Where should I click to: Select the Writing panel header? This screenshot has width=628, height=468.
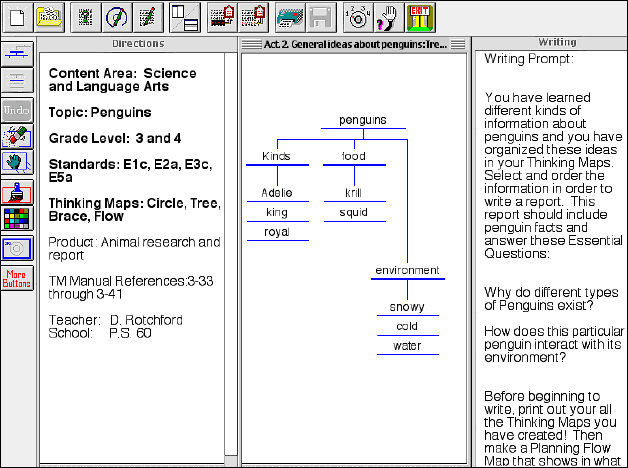(549, 44)
